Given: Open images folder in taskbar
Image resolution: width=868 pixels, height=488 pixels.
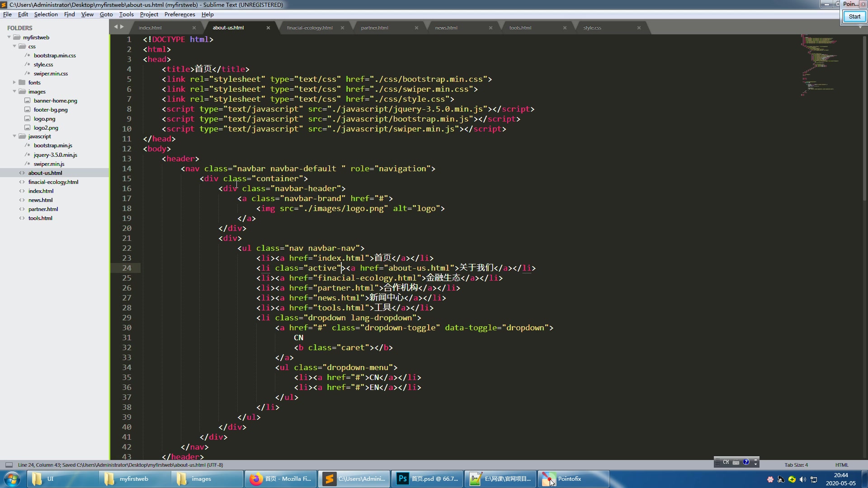Looking at the screenshot, I should point(208,479).
